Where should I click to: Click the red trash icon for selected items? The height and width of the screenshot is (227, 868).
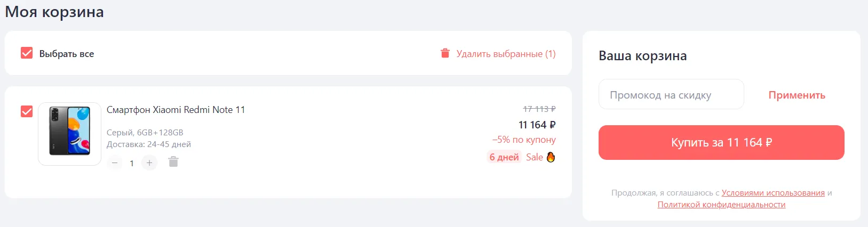click(x=445, y=53)
